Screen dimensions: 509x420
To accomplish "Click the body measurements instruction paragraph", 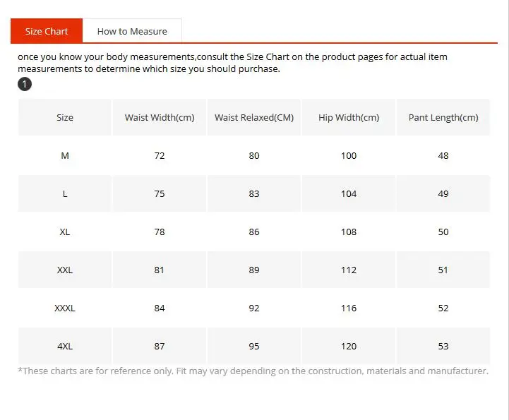I will tap(233, 63).
